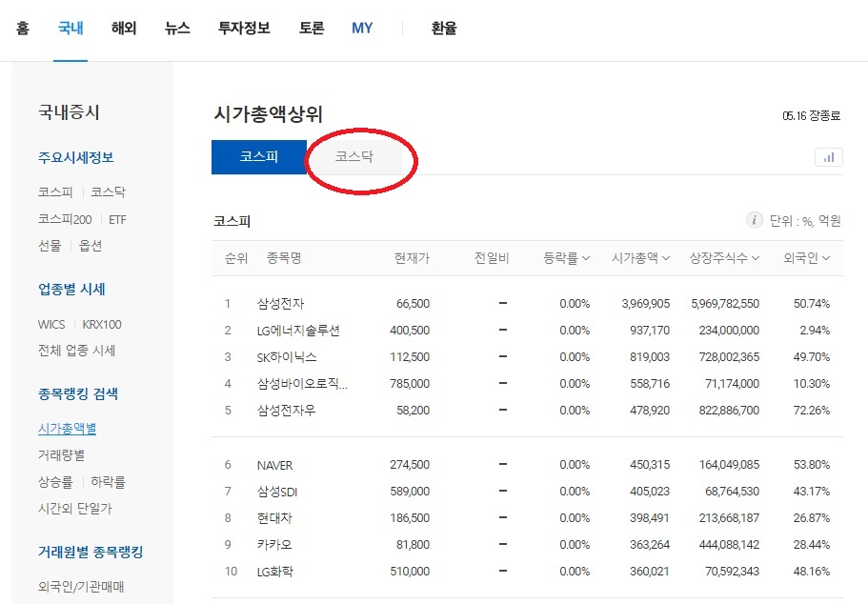Switch to the 코스닥 tab
Viewport: 868px width, 604px height.
point(354,156)
